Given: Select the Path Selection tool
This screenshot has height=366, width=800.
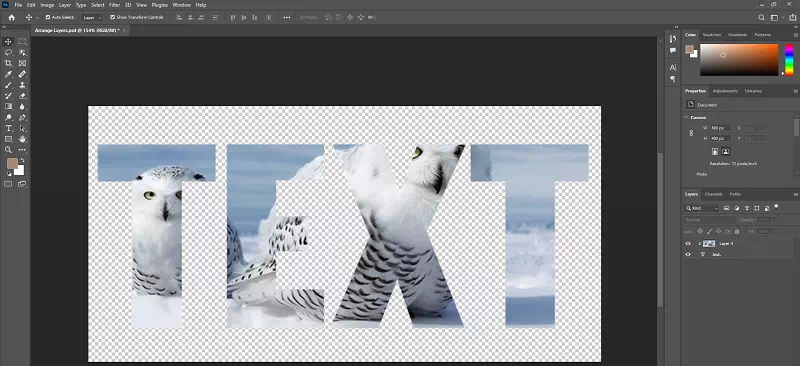Looking at the screenshot, I should point(22,129).
